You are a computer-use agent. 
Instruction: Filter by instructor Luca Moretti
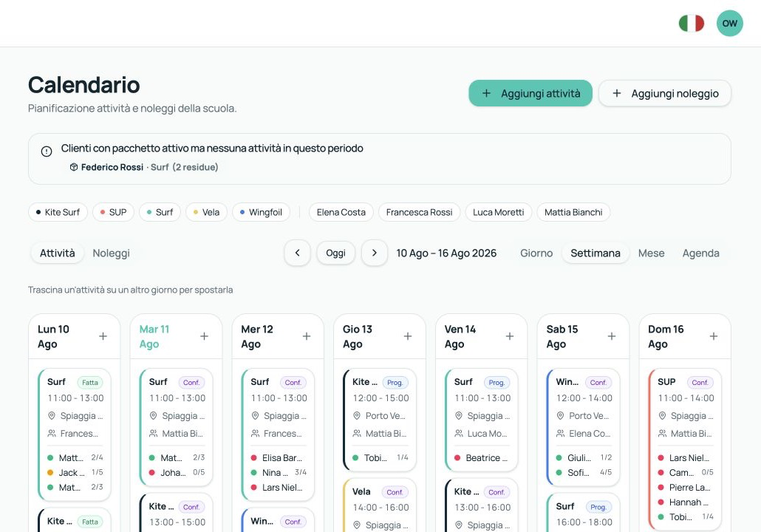click(499, 212)
